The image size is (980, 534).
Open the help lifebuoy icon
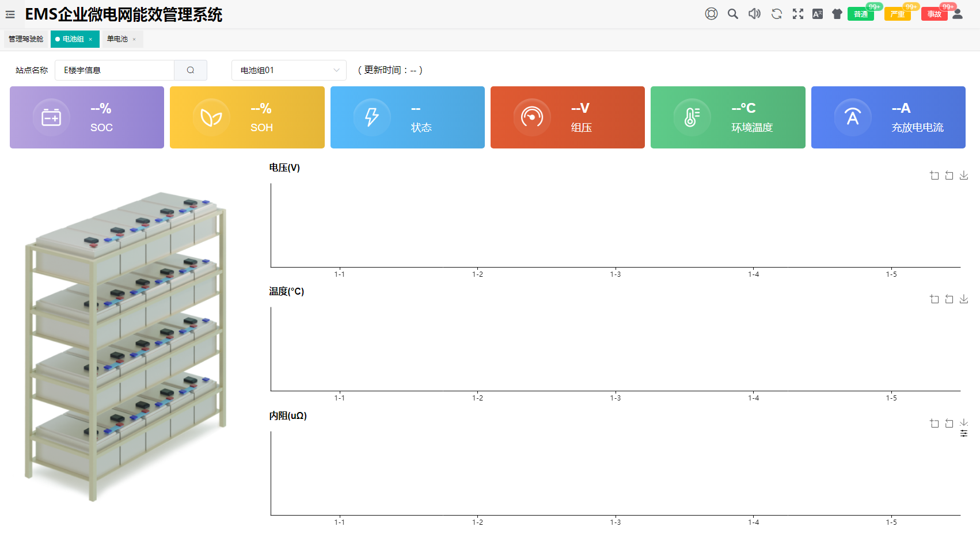pos(711,14)
